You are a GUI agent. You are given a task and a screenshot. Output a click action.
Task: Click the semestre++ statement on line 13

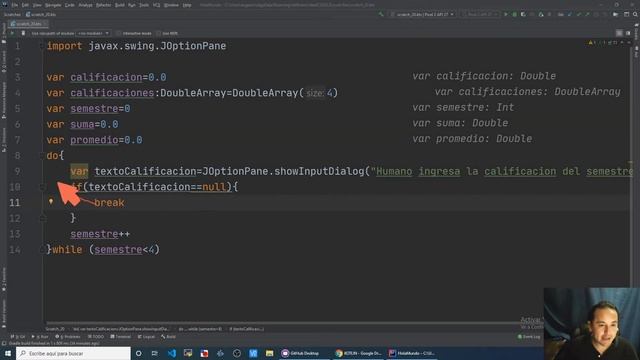(100, 234)
